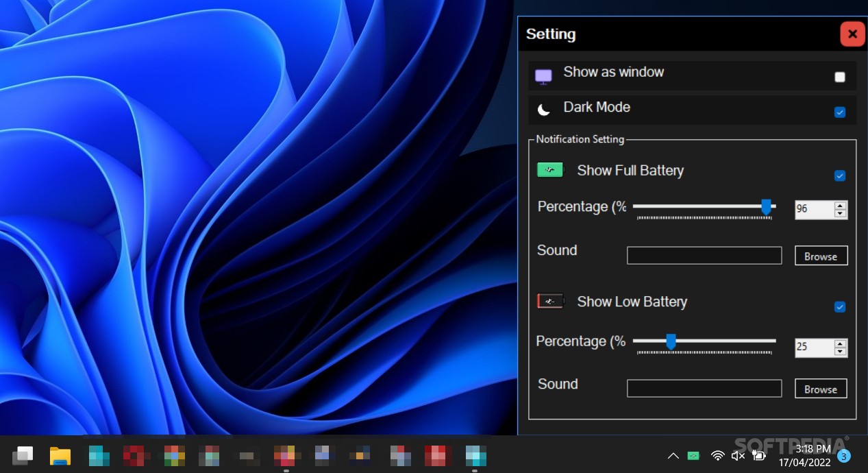
Task: Open the clock showing 3:18 PM
Action: (x=813, y=450)
